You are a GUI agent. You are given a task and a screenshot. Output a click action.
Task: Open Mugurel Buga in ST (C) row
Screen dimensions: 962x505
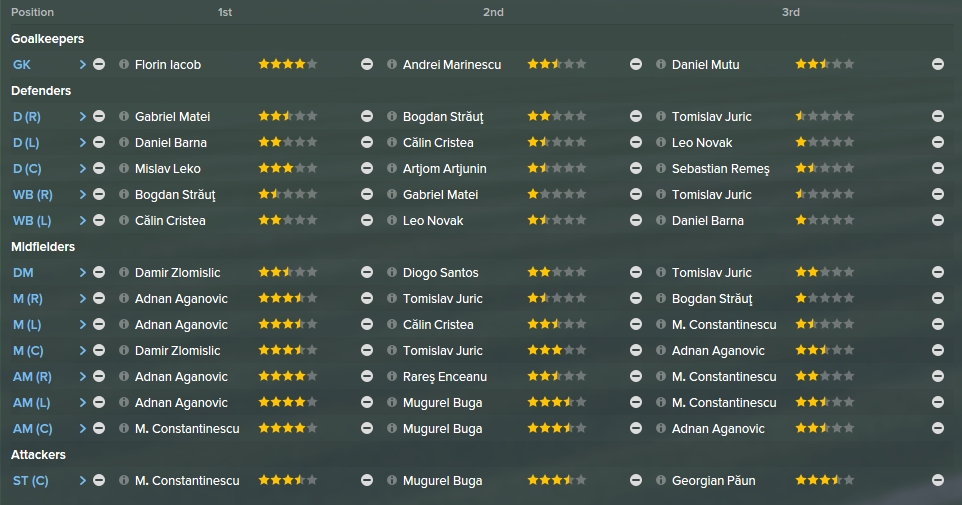(x=442, y=481)
